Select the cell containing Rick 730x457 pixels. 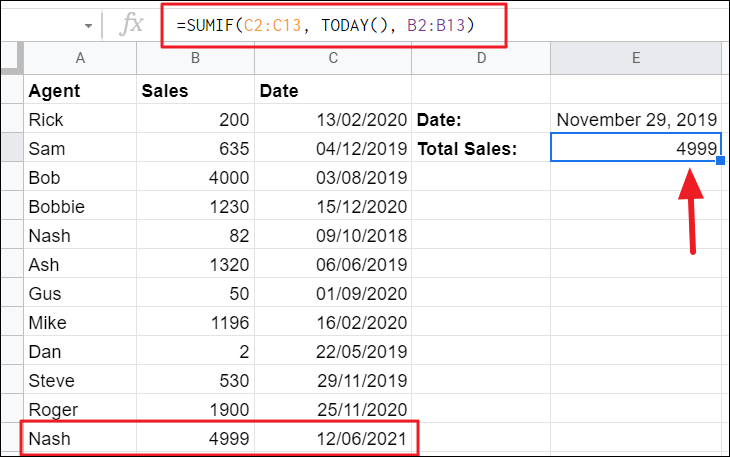(80, 120)
